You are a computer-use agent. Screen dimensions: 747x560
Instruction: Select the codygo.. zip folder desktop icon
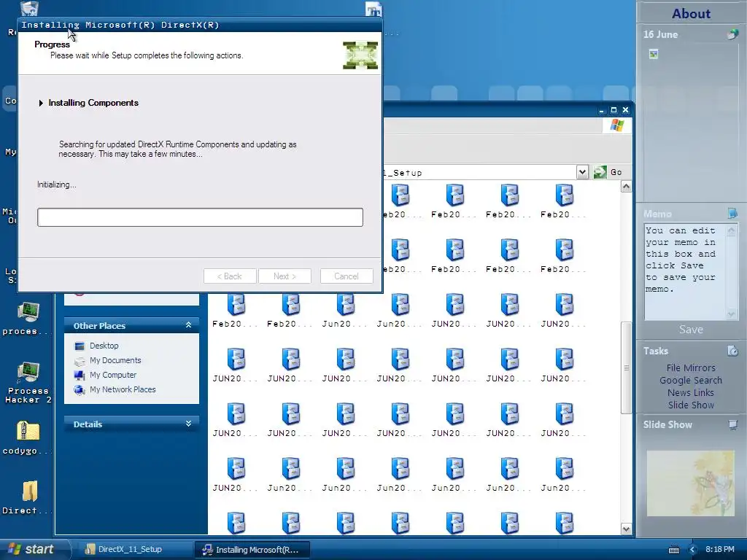click(x=28, y=438)
